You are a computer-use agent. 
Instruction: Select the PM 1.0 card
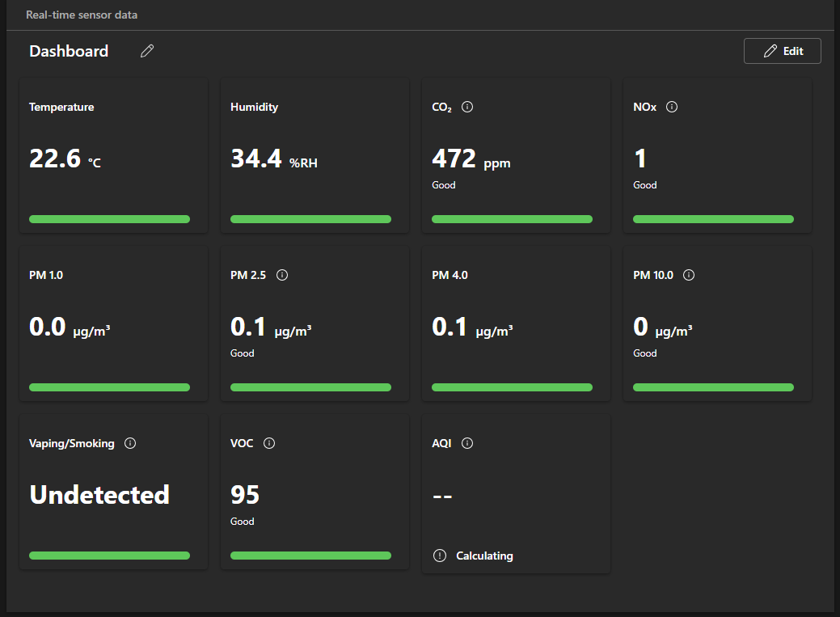click(x=113, y=323)
